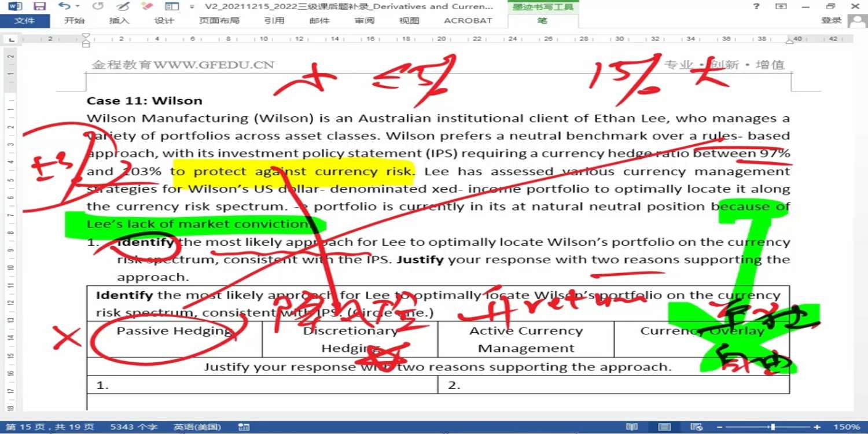Click the page count '第 15 页，共 19 页'
Image resolution: width=868 pixels, height=434 pixels.
coord(50,427)
